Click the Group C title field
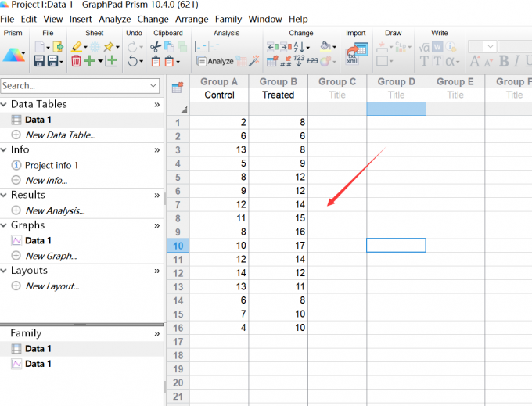The image size is (532, 406). click(x=337, y=95)
